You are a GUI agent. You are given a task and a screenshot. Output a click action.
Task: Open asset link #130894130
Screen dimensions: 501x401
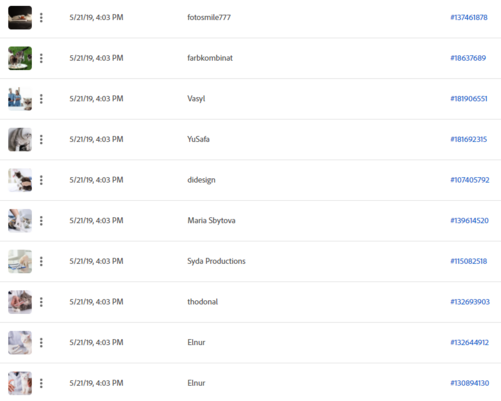[470, 383]
